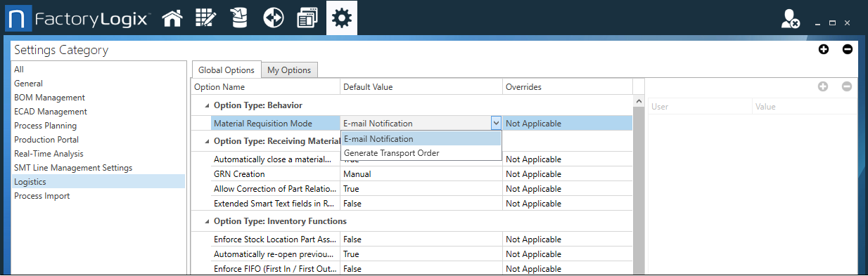The width and height of the screenshot is (868, 276).
Task: Click the options list vertical scrollbar
Action: [639, 191]
